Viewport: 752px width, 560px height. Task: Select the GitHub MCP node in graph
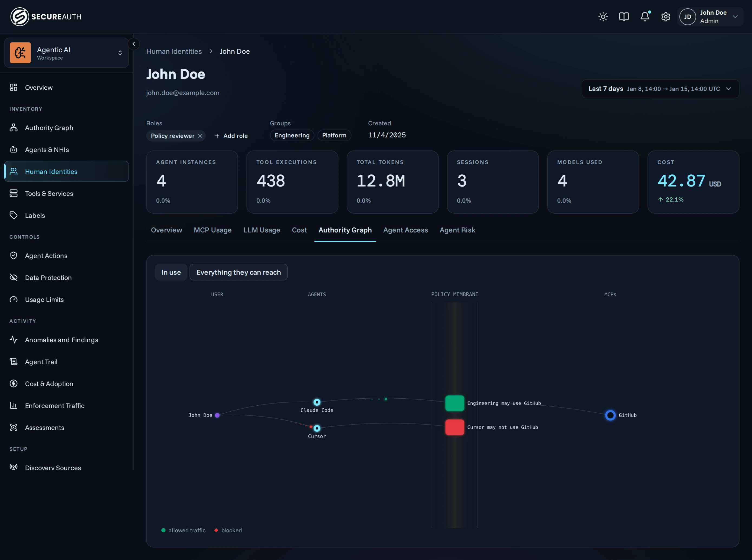coord(610,415)
